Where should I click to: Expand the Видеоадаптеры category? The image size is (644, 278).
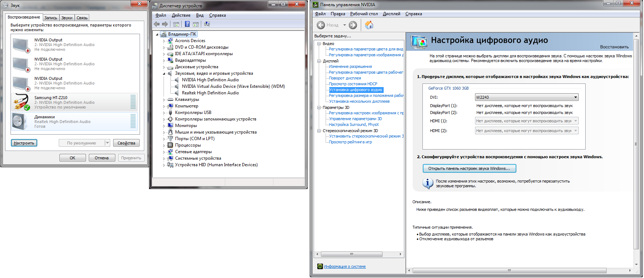coord(164,61)
